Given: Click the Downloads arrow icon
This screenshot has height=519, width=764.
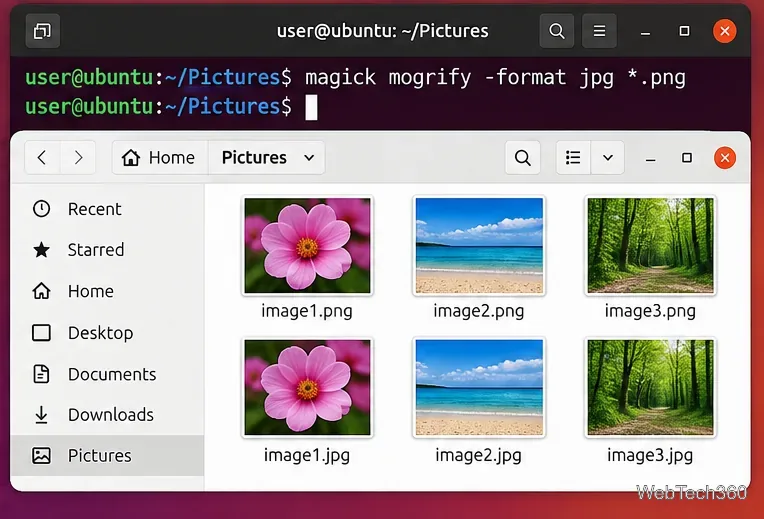Looking at the screenshot, I should [41, 415].
